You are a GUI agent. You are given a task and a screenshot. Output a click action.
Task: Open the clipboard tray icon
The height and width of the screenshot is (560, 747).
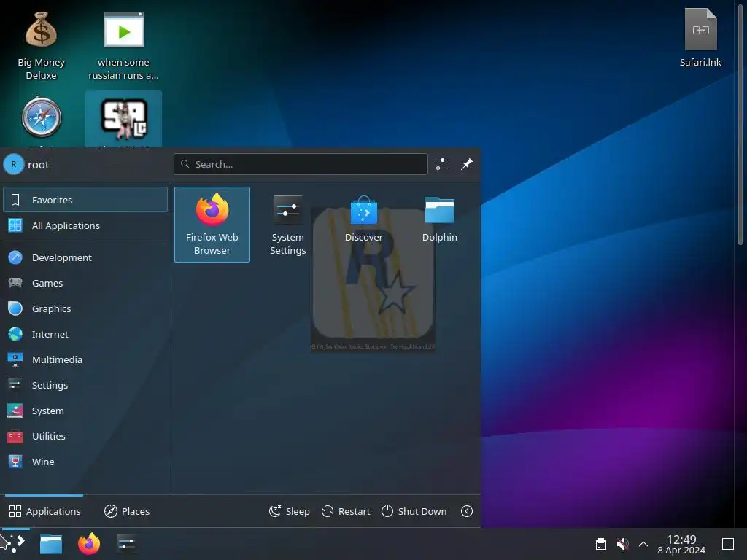pyautogui.click(x=601, y=544)
